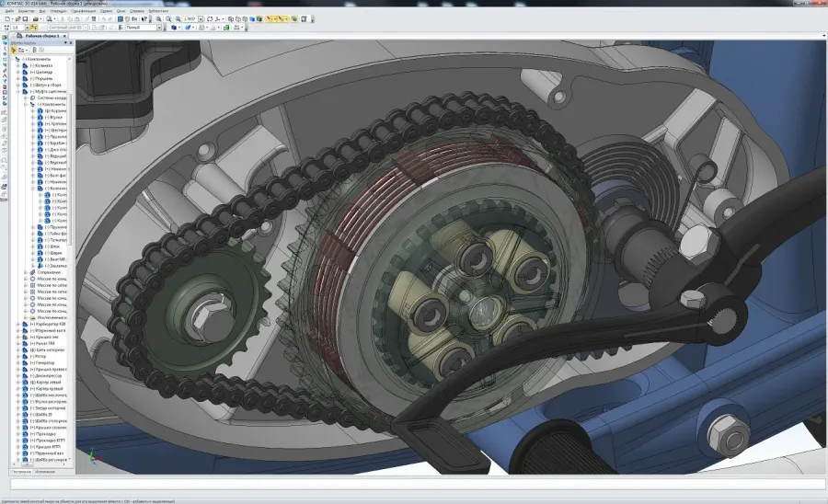Click the first magnifier zoom icon
The image size is (828, 504).
pyautogui.click(x=158, y=19)
